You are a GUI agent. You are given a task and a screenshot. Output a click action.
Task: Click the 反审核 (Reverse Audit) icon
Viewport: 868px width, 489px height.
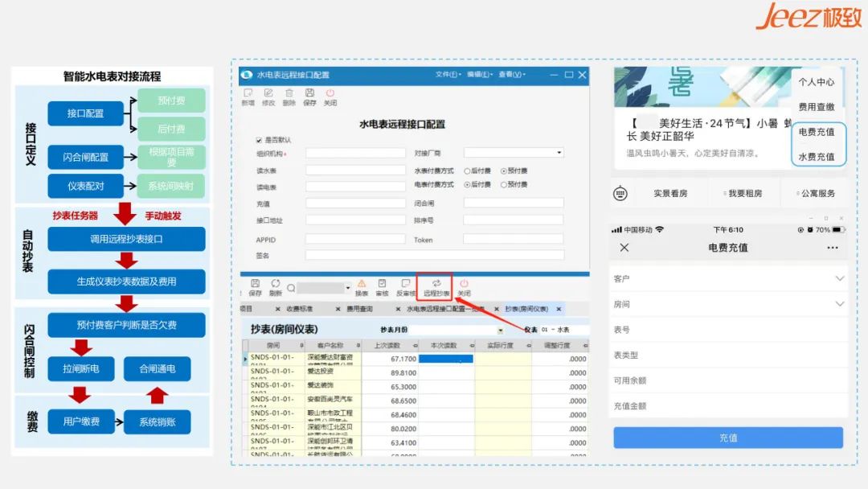pos(406,288)
